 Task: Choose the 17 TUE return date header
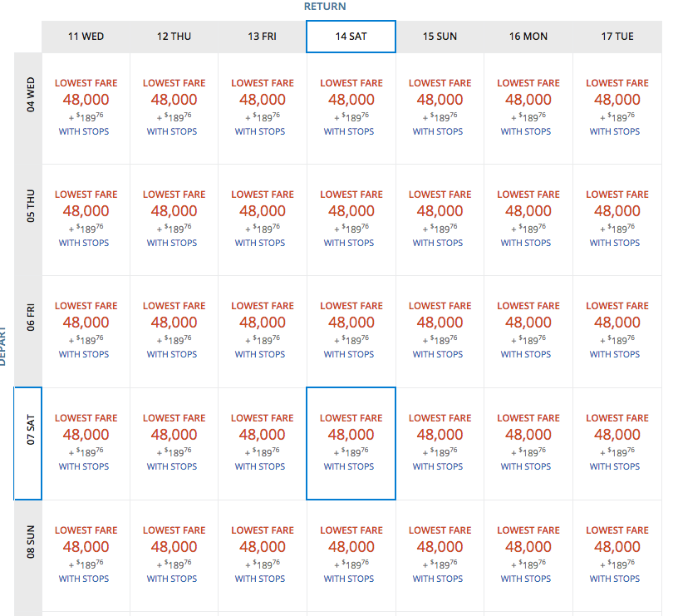[617, 37]
